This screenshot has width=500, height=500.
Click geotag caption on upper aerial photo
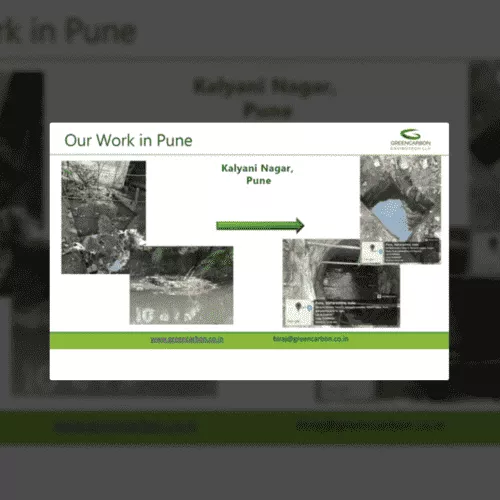[412, 253]
